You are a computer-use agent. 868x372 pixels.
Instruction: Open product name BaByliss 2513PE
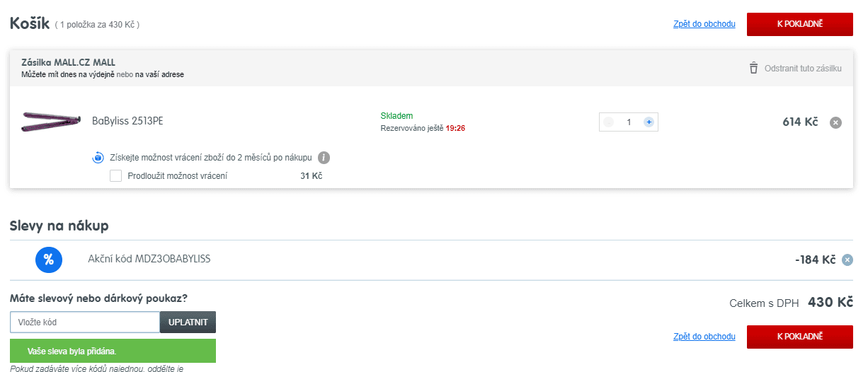(127, 121)
